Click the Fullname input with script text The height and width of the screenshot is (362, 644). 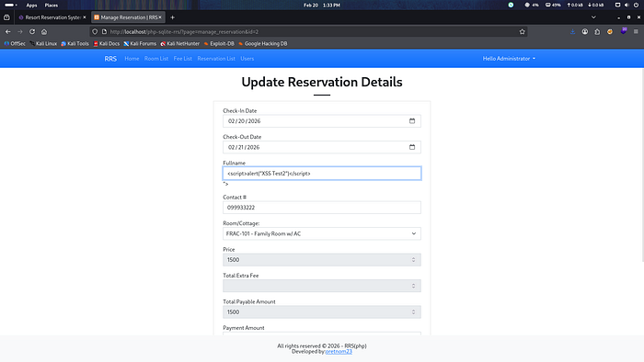point(322,174)
